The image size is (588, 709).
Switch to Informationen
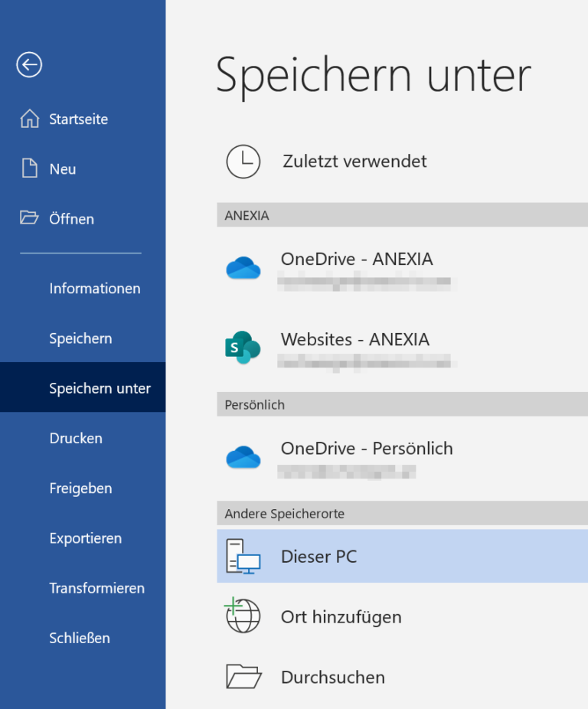[94, 288]
